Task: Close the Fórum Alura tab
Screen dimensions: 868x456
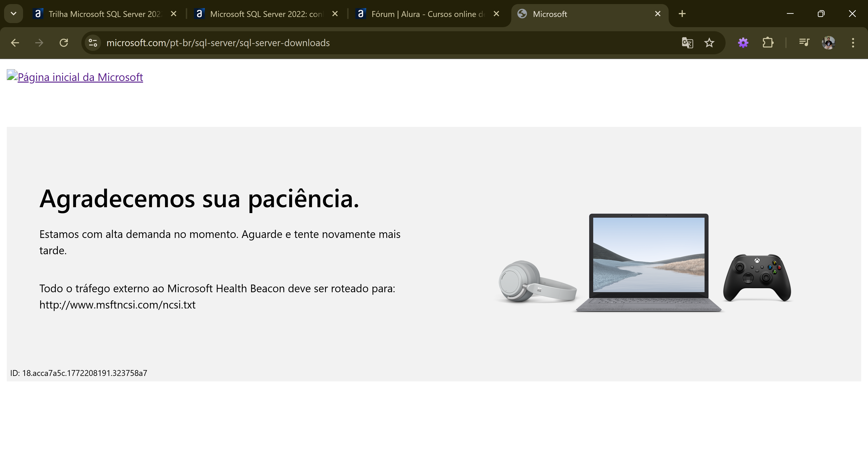Action: (x=496, y=14)
